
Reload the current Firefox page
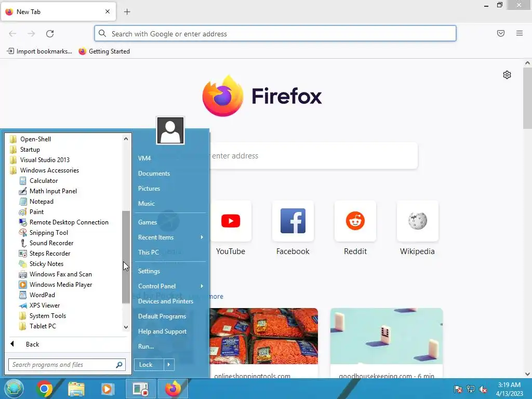pos(50,34)
